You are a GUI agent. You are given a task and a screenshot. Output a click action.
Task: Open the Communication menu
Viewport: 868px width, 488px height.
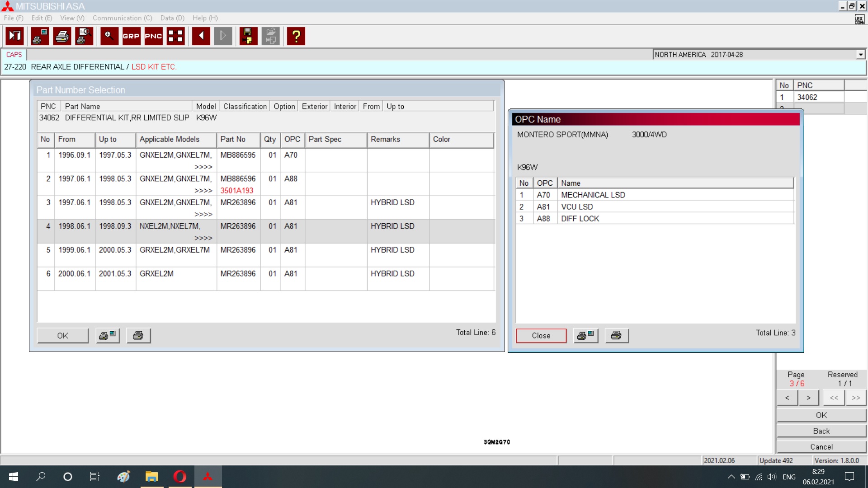[x=122, y=18]
